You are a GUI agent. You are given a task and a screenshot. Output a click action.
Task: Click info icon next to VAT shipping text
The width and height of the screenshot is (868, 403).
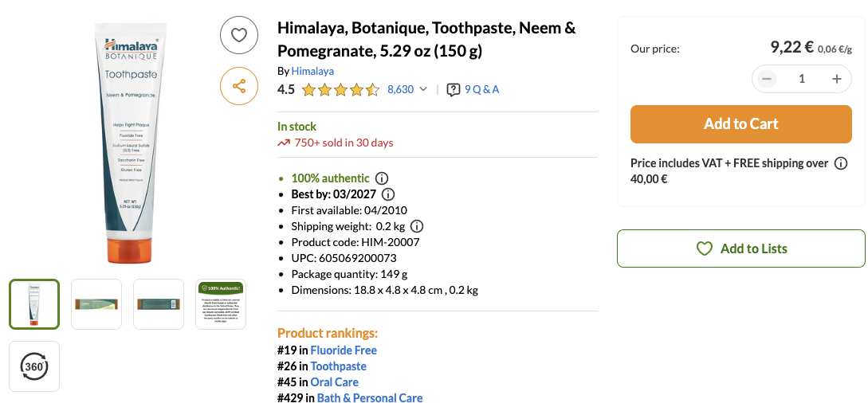point(840,163)
